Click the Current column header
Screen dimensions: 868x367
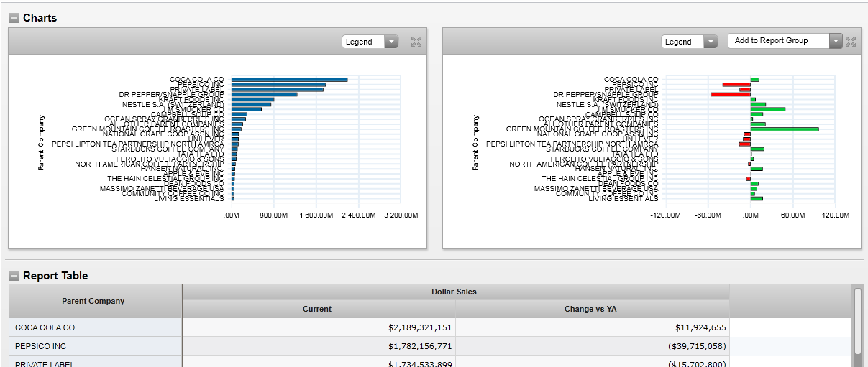317,309
